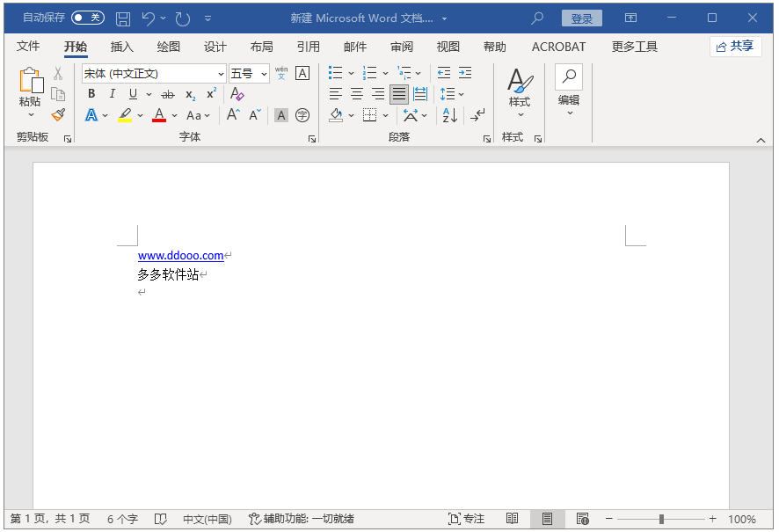
Task: Switch to Read Mode view
Action: pos(512,519)
